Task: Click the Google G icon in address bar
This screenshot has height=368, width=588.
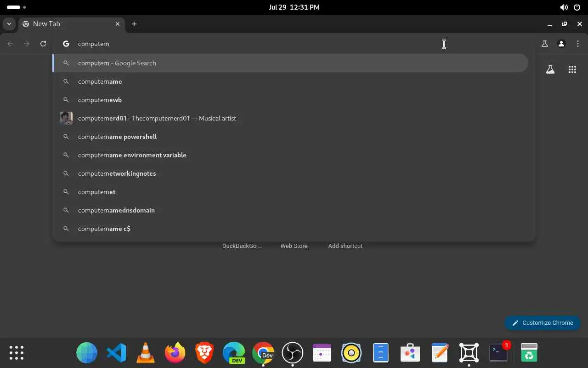Action: pyautogui.click(x=66, y=44)
